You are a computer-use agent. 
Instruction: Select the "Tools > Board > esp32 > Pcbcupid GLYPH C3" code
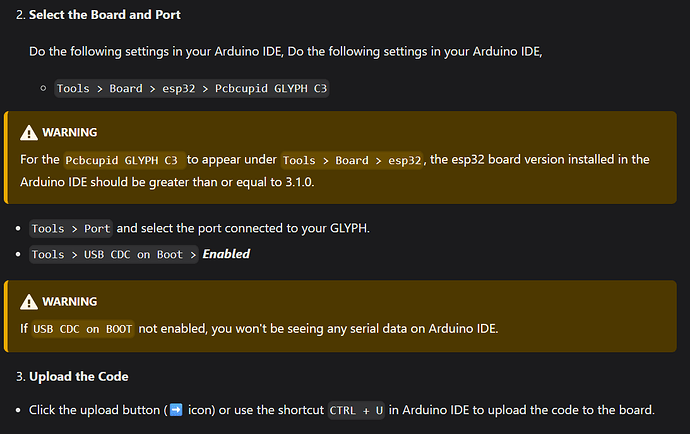[192, 88]
